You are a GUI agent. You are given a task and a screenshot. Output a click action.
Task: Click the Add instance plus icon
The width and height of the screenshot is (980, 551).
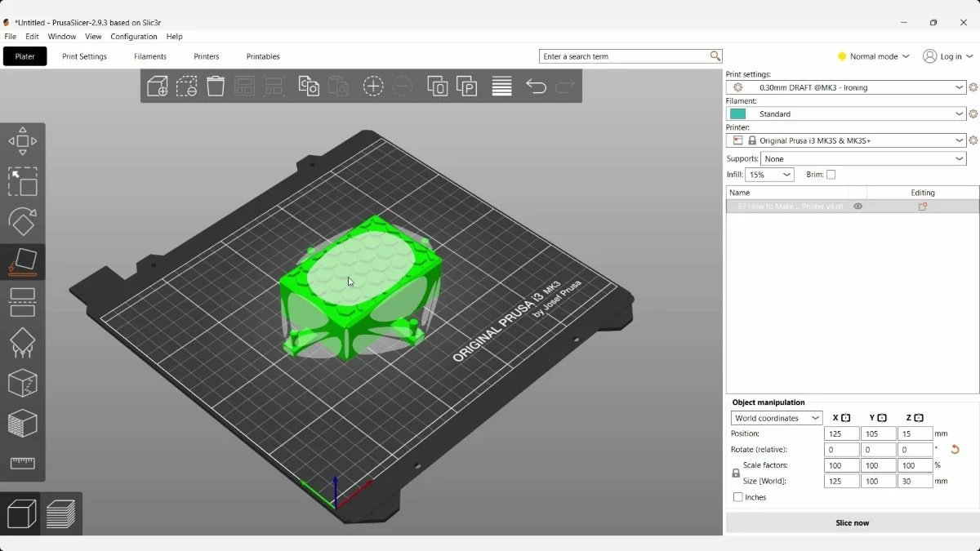pyautogui.click(x=373, y=86)
